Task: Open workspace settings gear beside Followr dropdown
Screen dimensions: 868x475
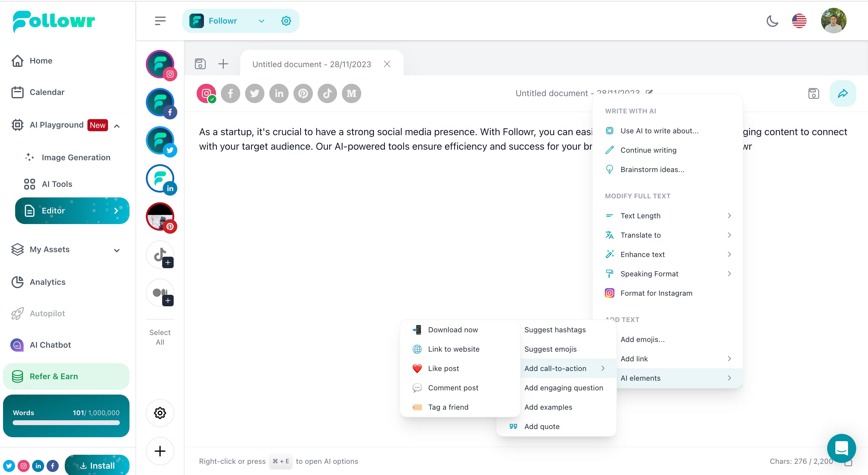Action: point(286,21)
